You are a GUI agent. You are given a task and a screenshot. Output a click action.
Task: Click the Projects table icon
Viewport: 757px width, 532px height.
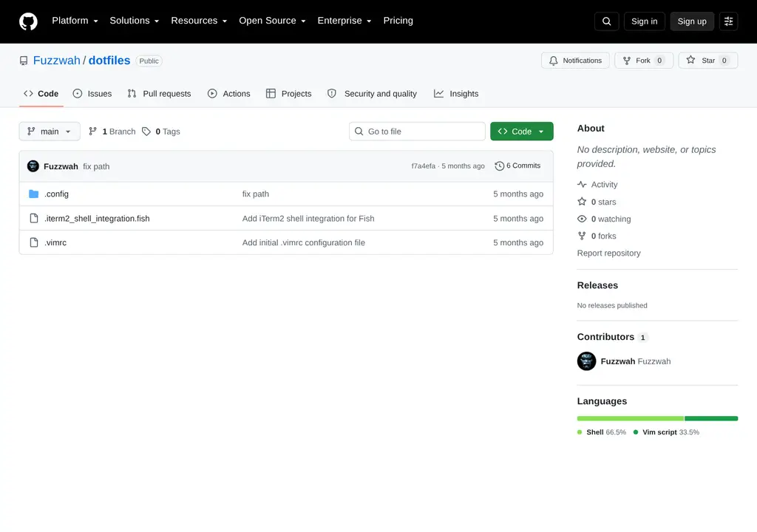tap(271, 94)
